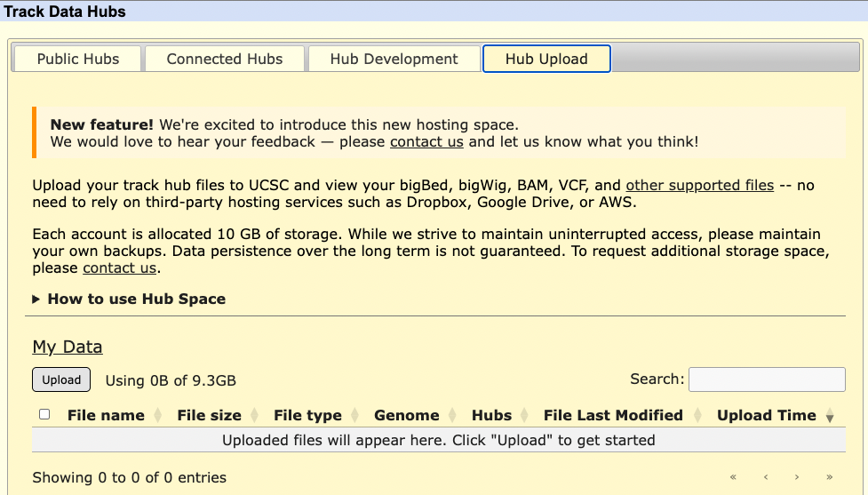Click in the Search input field
Image resolution: width=868 pixels, height=495 pixels.
767,379
